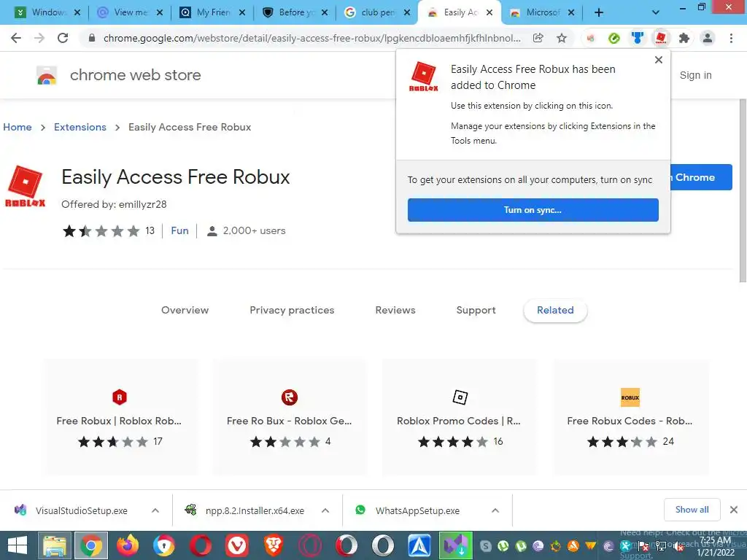Open the Roblox Promo Codes related card

coord(460,418)
